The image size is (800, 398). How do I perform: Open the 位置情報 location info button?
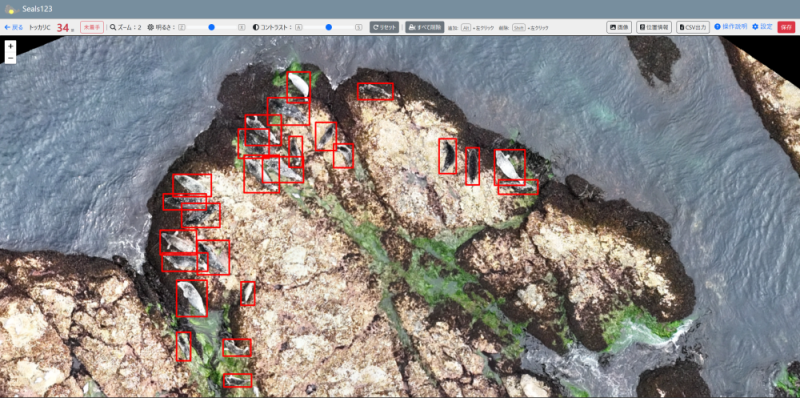(x=654, y=28)
